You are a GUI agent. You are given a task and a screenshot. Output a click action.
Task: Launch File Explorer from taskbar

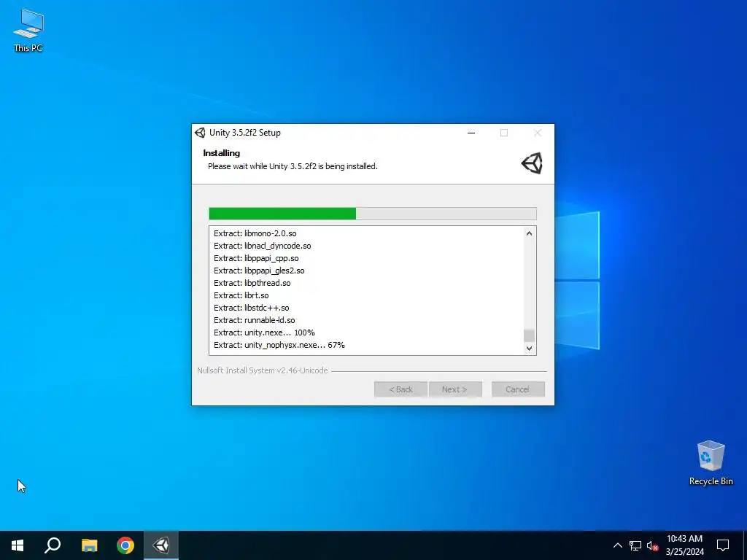click(x=89, y=545)
